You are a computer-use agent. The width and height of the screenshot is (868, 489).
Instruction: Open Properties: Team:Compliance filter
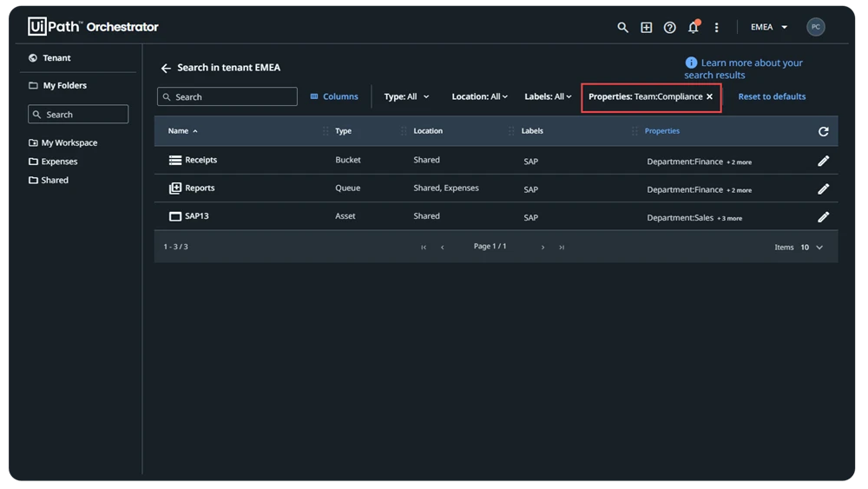(x=645, y=96)
